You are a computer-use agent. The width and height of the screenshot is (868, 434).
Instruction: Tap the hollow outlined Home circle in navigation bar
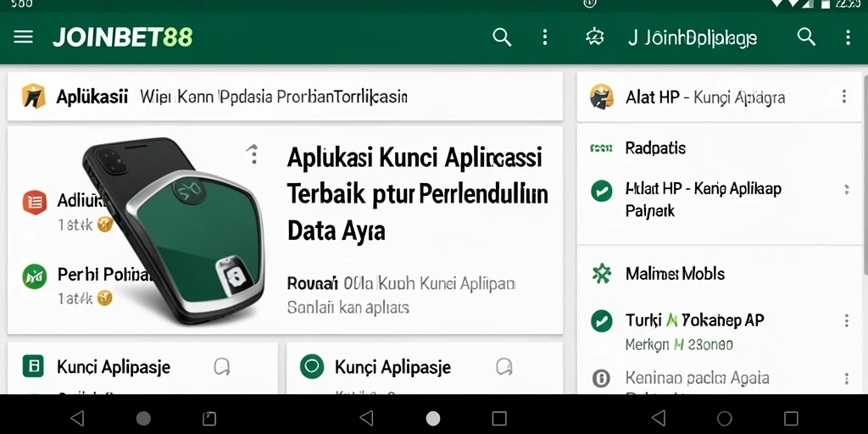(x=724, y=418)
